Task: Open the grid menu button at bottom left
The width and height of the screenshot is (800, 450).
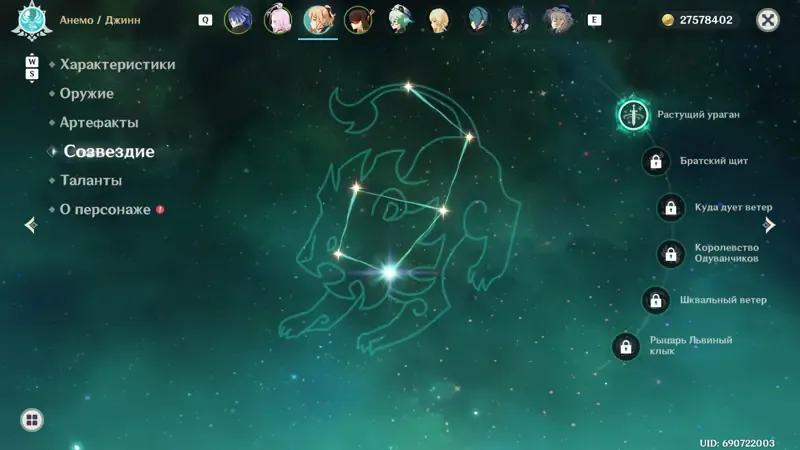Action: [32, 420]
